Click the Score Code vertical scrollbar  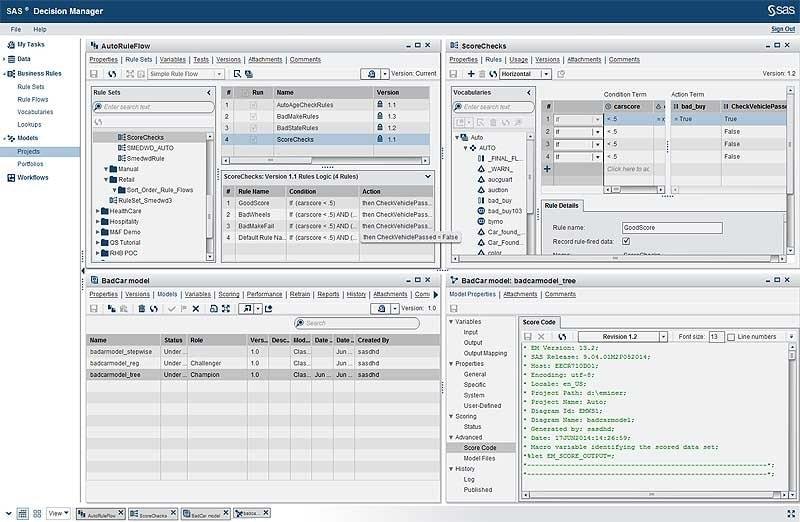click(792, 417)
